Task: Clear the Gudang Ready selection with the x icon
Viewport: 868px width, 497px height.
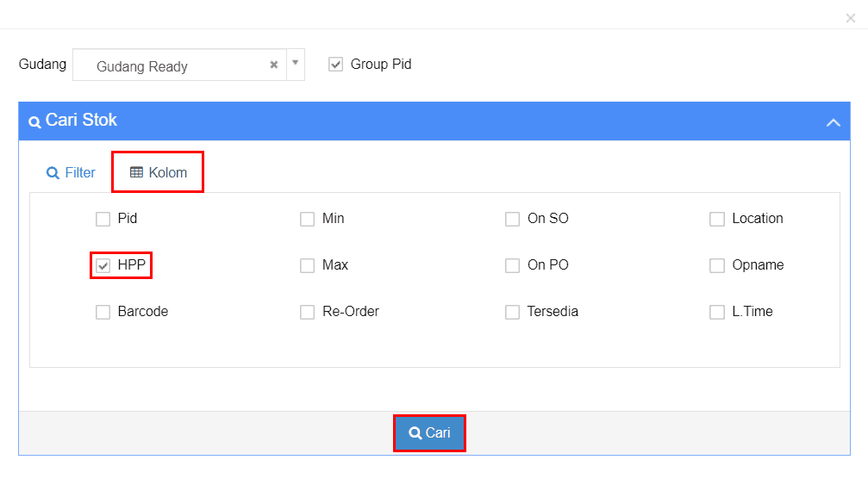Action: (274, 65)
